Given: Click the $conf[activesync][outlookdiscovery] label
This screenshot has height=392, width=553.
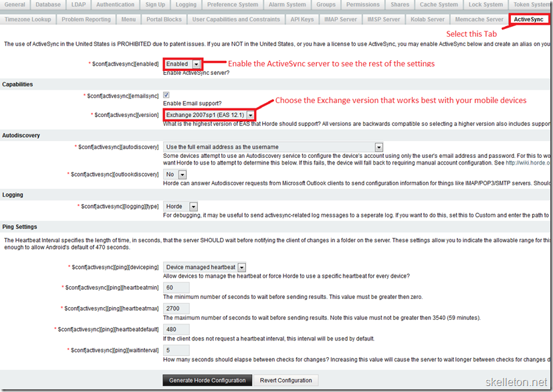Looking at the screenshot, I should [114, 175].
